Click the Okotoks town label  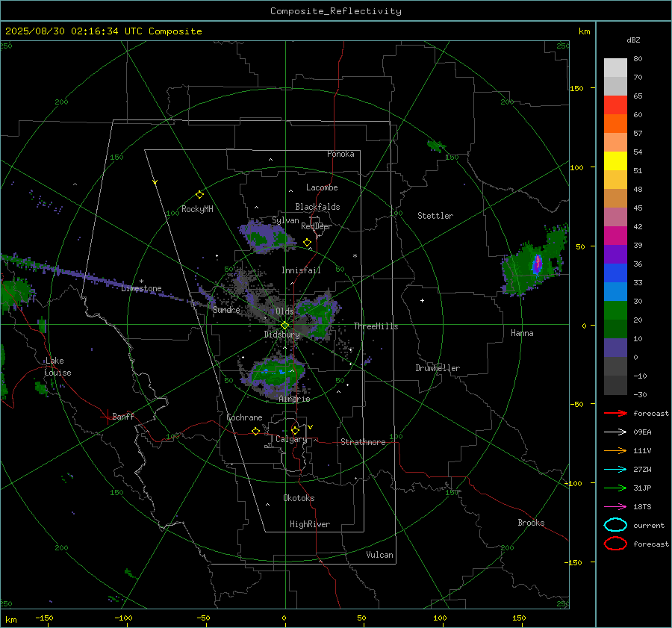tap(299, 498)
